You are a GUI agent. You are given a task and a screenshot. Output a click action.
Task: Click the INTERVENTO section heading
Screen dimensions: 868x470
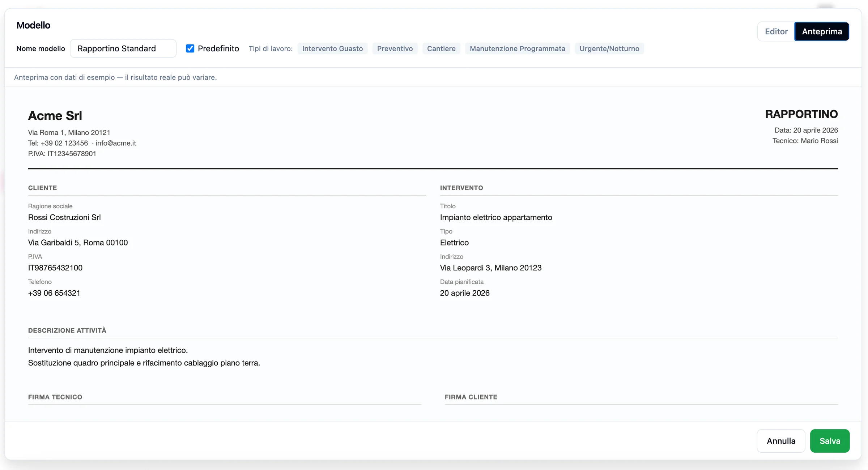[461, 188]
